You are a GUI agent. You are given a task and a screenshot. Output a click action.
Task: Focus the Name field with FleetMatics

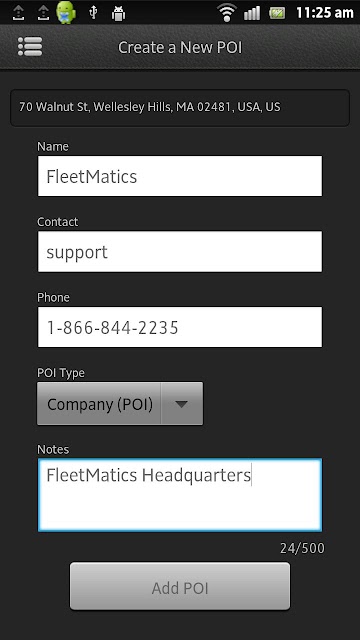coord(180,176)
